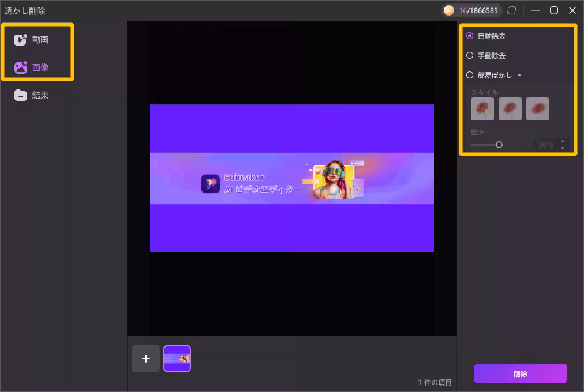Select the 簡易ぼかし radio button
This screenshot has height=392, width=584.
coord(470,75)
